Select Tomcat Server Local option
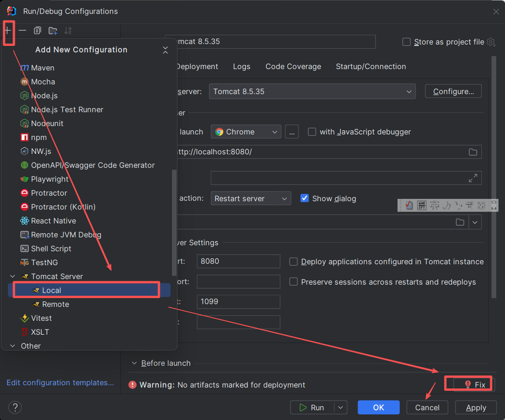505x420 pixels. 89,290
